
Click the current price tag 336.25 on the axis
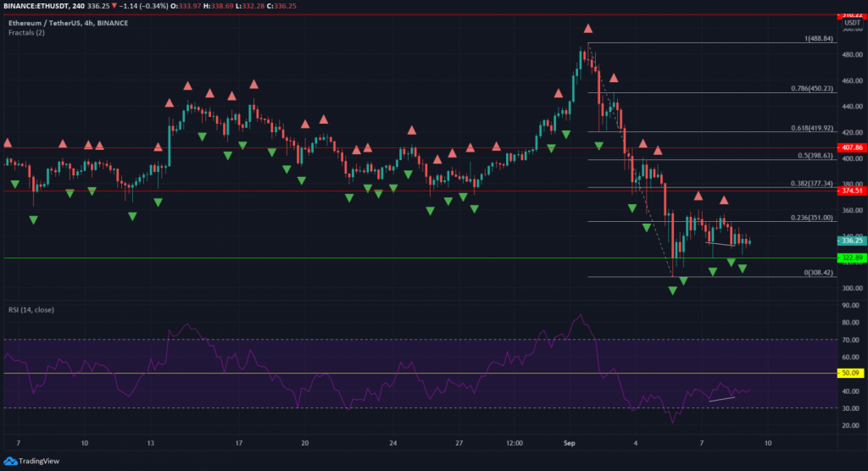[x=851, y=241]
